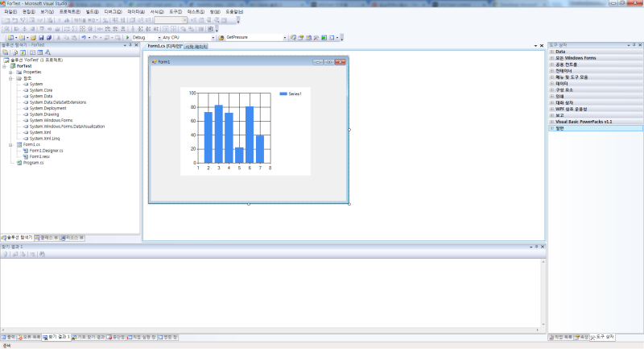Click the Find Results vertical scrollbar
The image size is (644, 349).
coord(543,293)
